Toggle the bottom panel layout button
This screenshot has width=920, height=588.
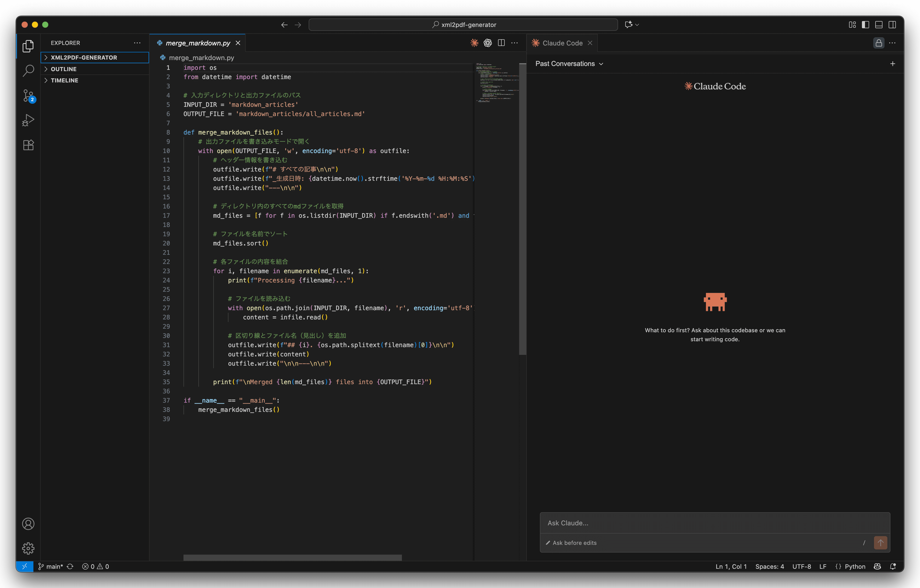(879, 25)
